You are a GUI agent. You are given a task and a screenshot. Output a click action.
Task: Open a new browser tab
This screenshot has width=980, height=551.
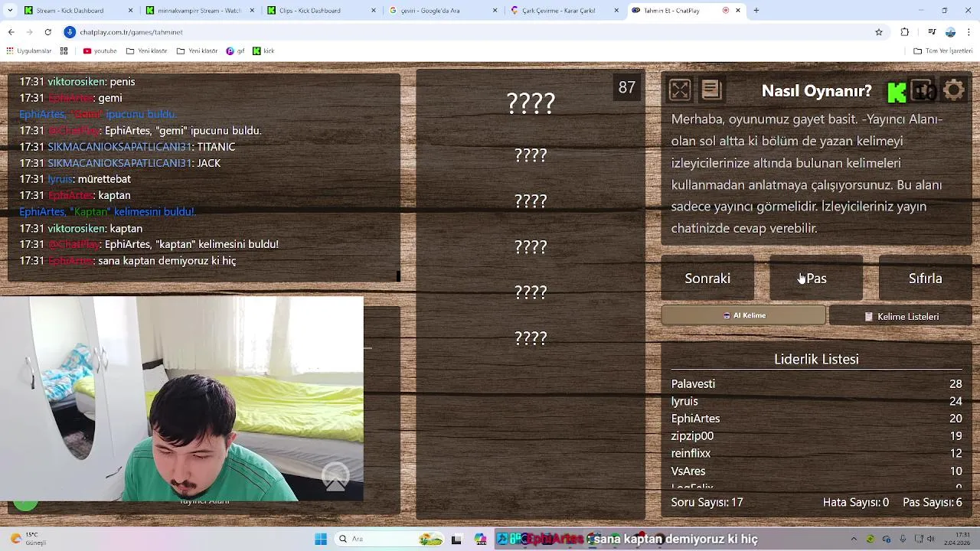pos(756,11)
